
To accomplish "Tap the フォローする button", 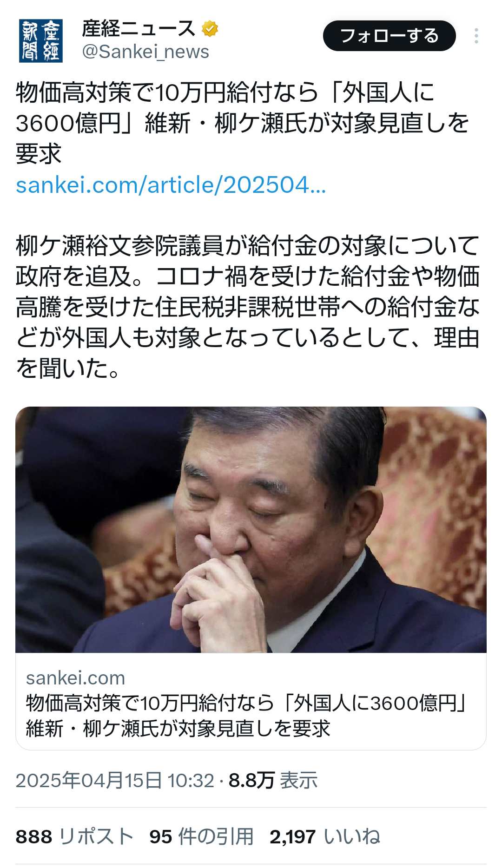I will pos(390,36).
